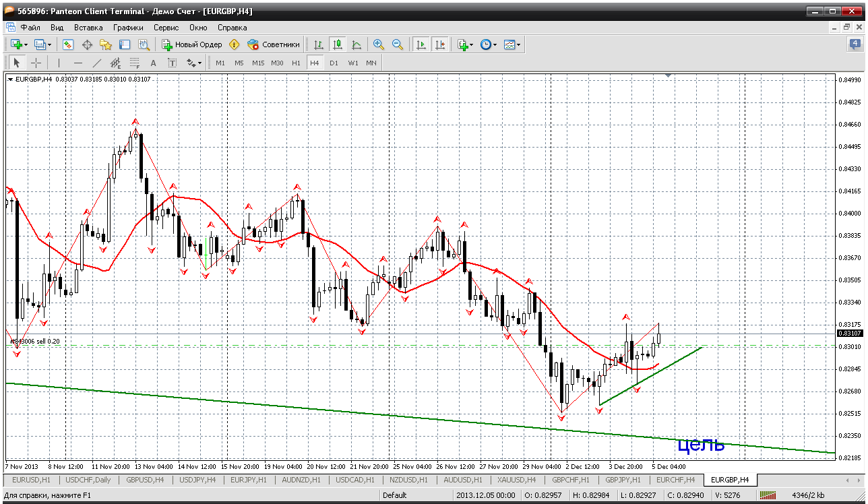Select the arrow cursor tool
868x504 pixels.
17,63
